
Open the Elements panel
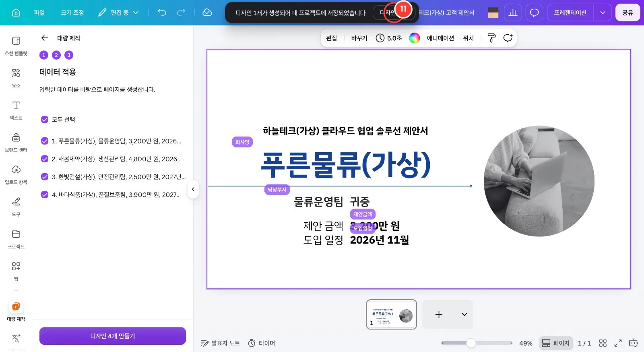(16, 78)
